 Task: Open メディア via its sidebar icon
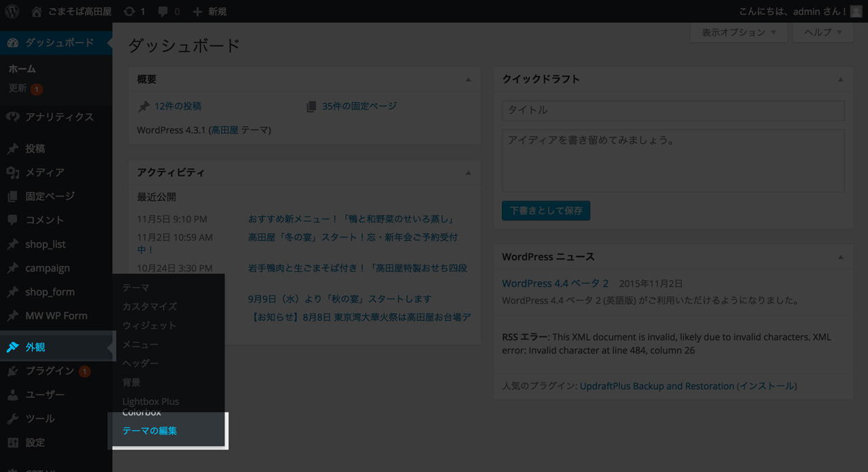point(13,172)
